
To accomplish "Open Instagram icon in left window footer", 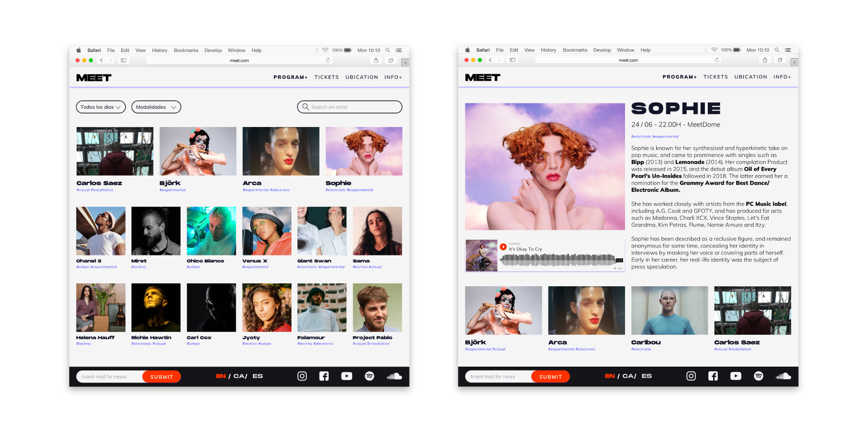I will pyautogui.click(x=302, y=376).
